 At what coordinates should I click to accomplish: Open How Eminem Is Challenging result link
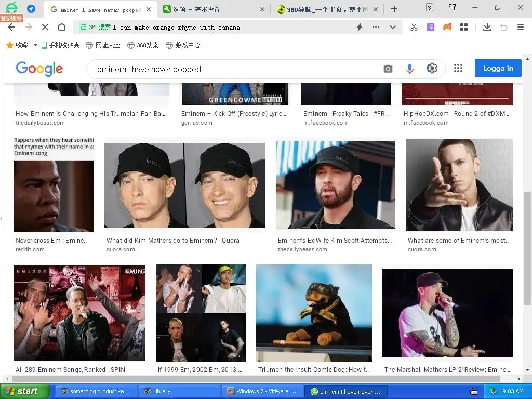coord(90,114)
